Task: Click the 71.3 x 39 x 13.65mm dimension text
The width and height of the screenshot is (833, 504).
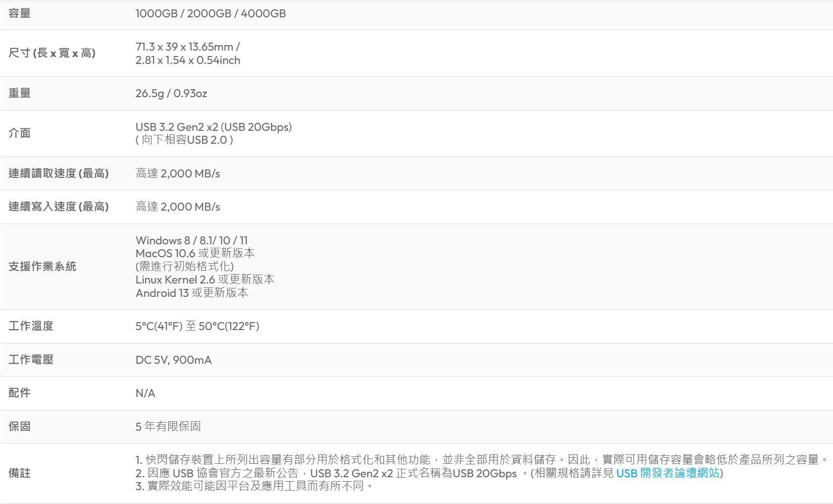Action: pyautogui.click(x=187, y=47)
